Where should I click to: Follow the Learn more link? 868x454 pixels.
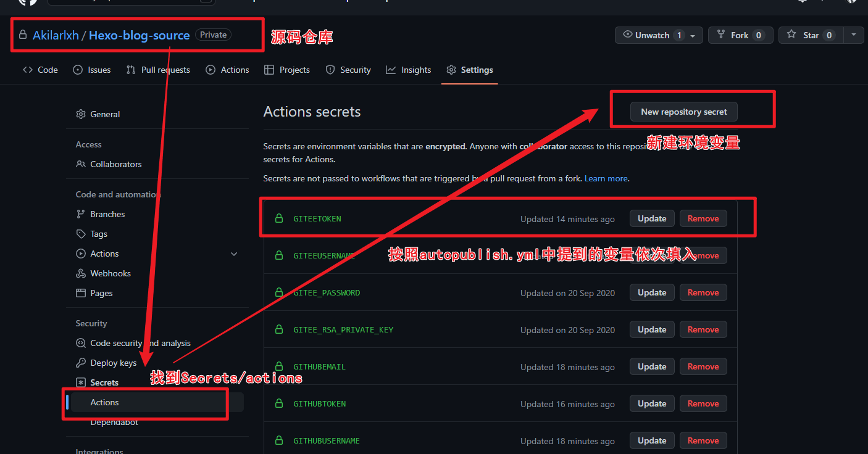[606, 178]
